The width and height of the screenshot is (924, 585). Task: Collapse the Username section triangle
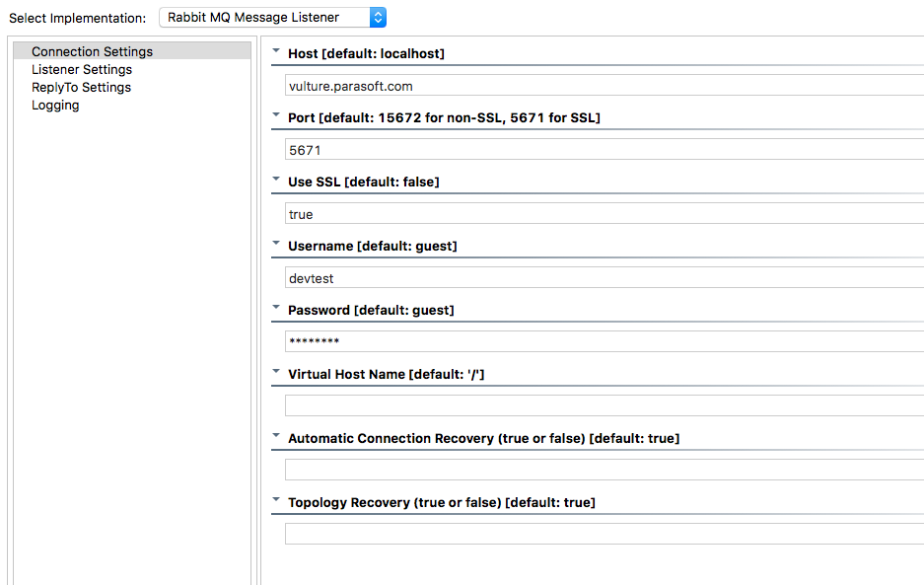pyautogui.click(x=276, y=244)
